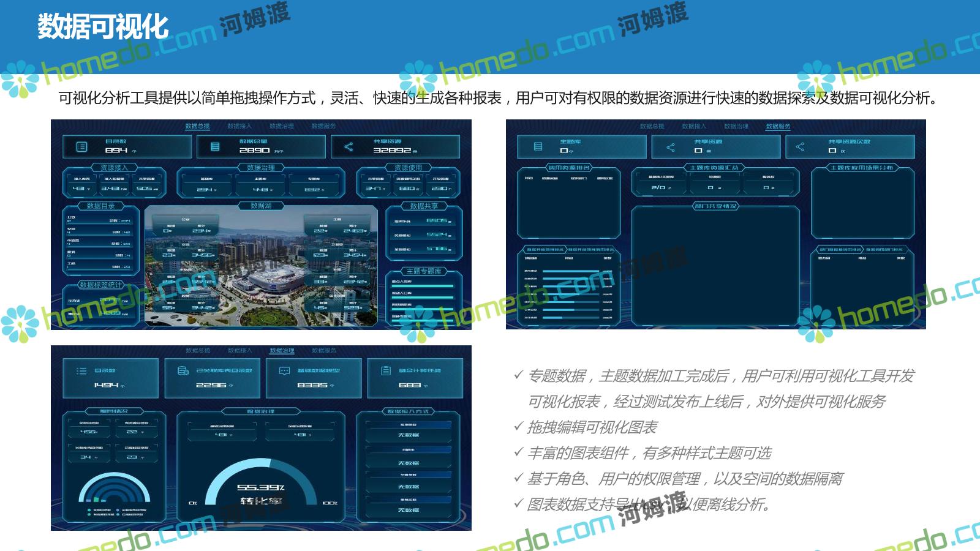980x551 pixels.
Task: Click the 数据共享 panel header
Action: 424,206
